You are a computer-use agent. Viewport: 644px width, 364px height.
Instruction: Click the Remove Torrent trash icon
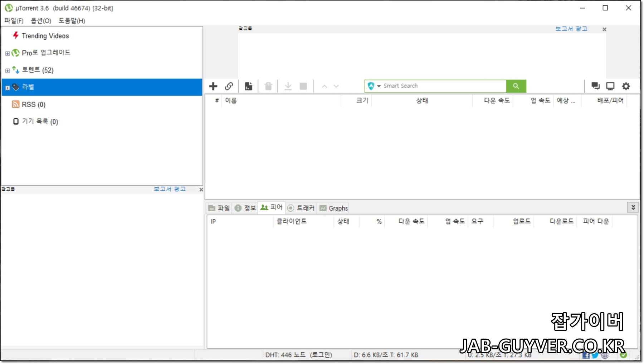(x=268, y=86)
